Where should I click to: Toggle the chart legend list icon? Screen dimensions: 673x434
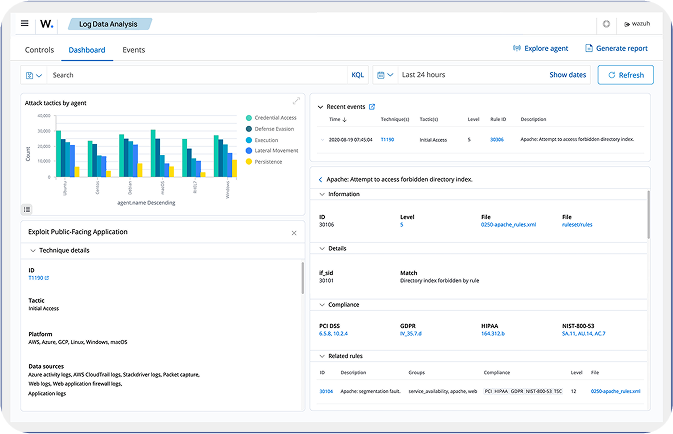point(27,209)
